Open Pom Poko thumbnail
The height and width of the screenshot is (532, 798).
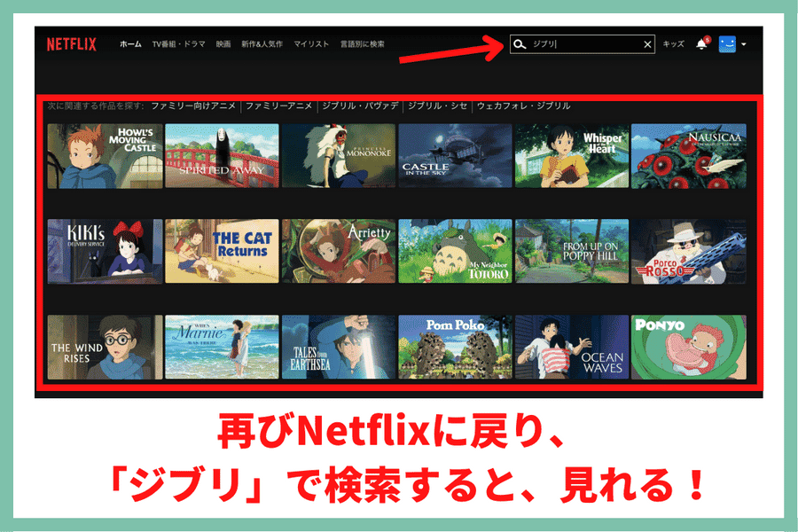pos(455,348)
